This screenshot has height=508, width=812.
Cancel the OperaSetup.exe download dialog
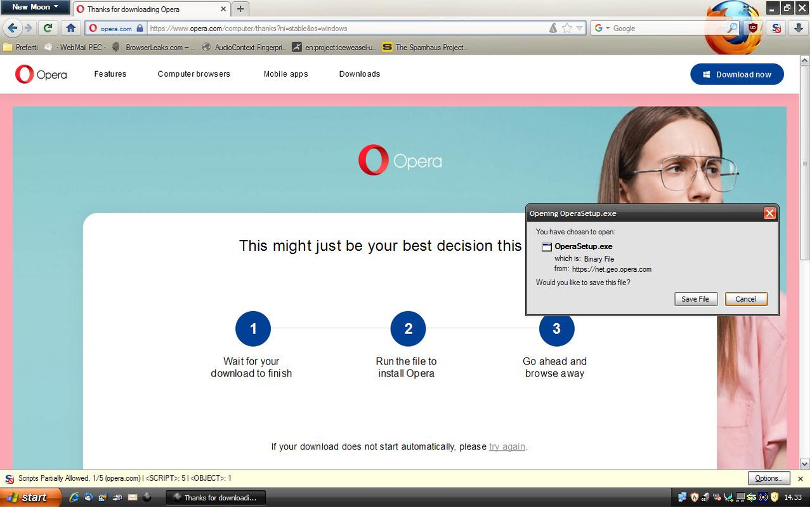pyautogui.click(x=746, y=299)
